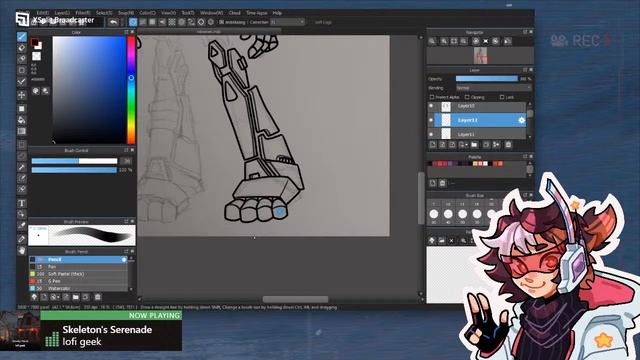640x360 pixels.
Task: Turn off snap with the highlighted snap icon
Action: (x=133, y=22)
